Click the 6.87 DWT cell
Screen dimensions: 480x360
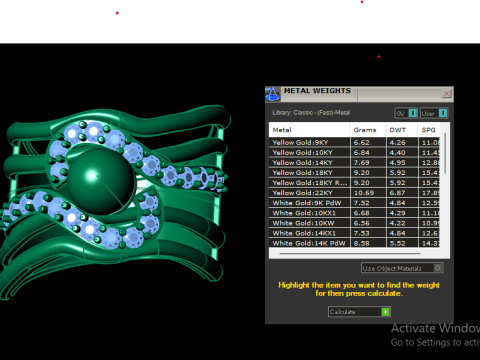(402, 193)
